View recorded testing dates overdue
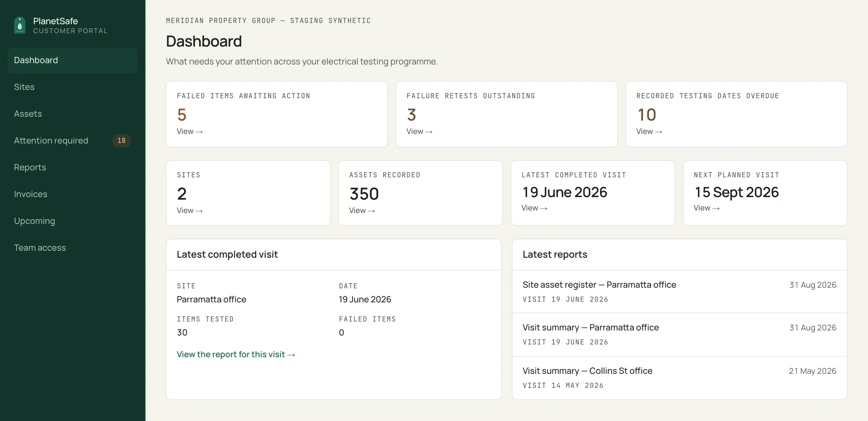The width and height of the screenshot is (868, 421). pyautogui.click(x=649, y=131)
